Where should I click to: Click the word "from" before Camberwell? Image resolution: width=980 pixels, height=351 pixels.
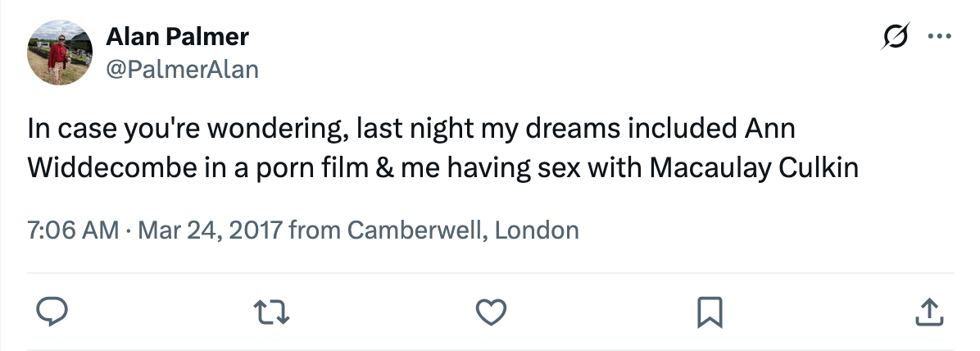316,230
